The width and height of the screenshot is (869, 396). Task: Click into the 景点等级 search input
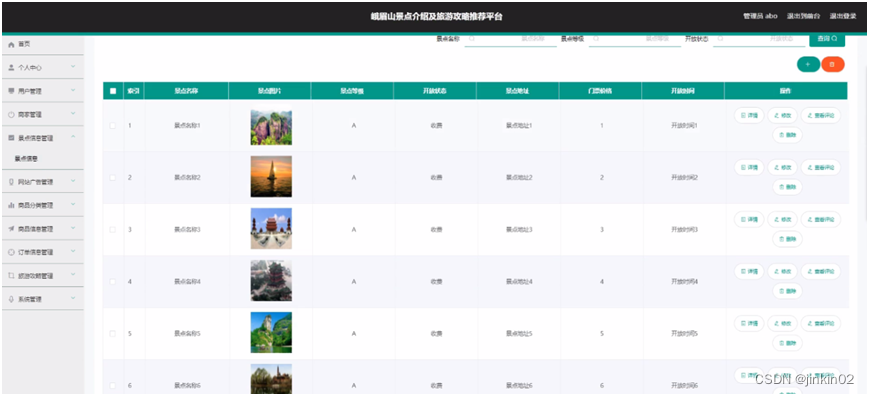coord(635,39)
